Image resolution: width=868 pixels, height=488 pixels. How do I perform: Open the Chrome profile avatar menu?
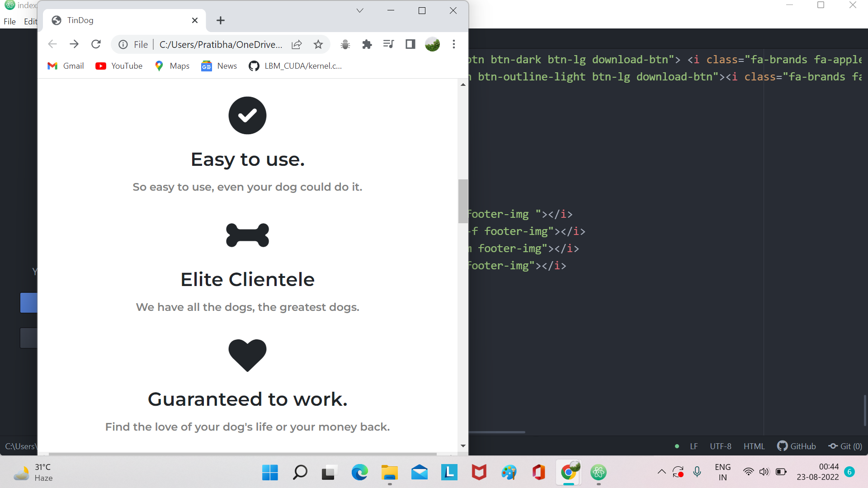click(x=432, y=44)
